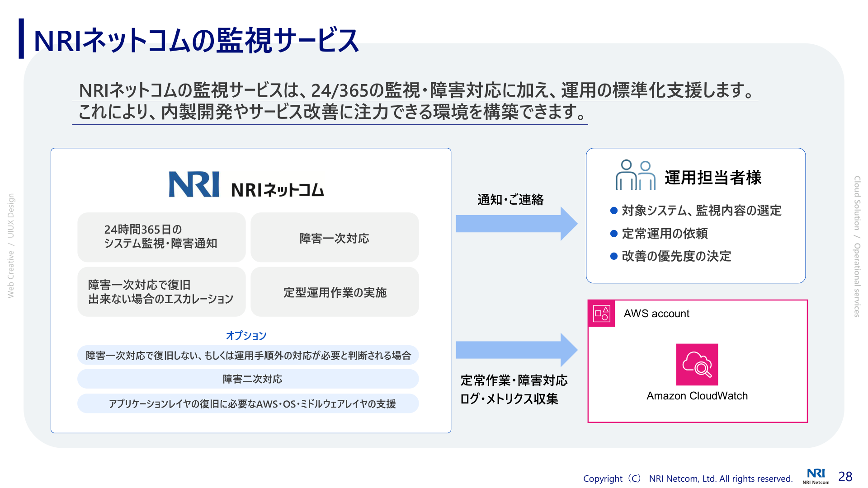Click the 定常運用の依頼 bullet item
This screenshot has height=488, width=868.
tap(665, 234)
